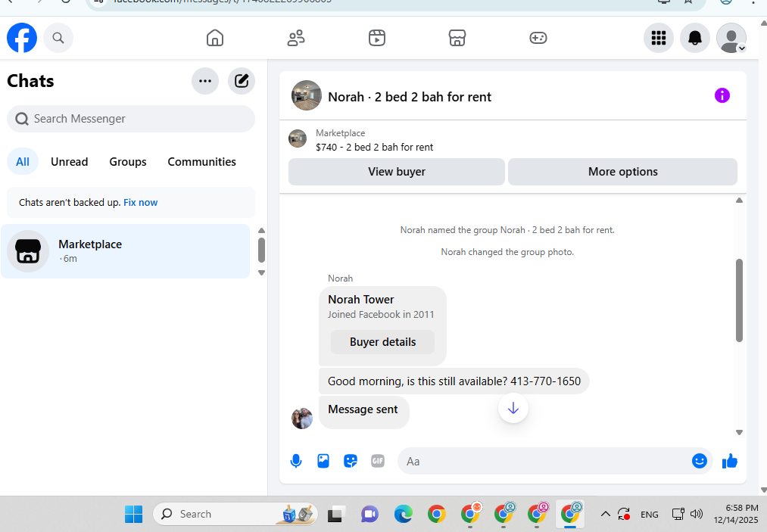The width and height of the screenshot is (767, 532).
Task: Switch to Groups filter
Action: 128,162
